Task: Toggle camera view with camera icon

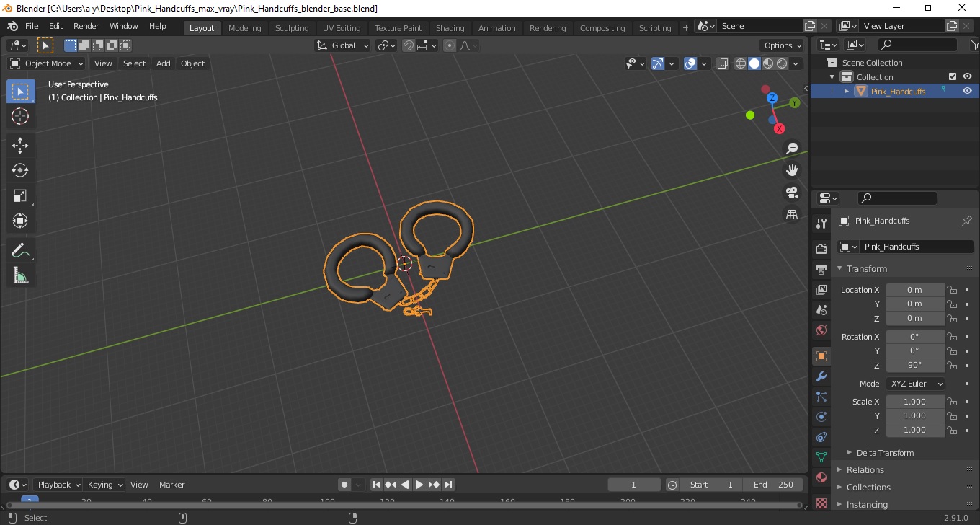Action: 792,192
